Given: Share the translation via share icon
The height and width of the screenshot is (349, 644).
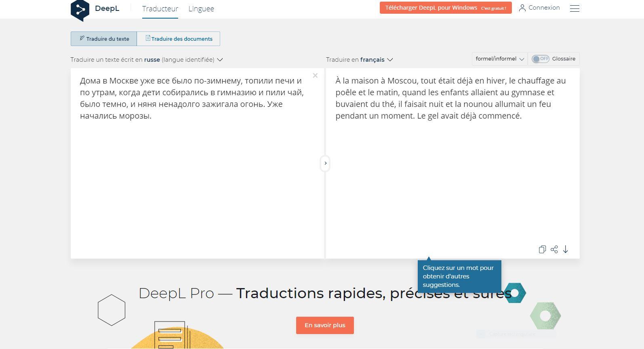Looking at the screenshot, I should pos(554,249).
